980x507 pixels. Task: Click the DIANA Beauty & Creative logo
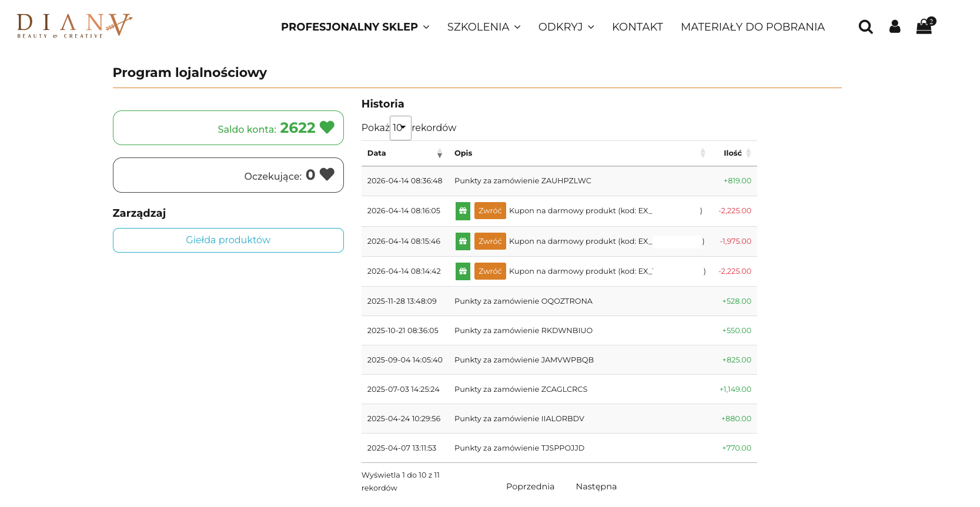coord(75,26)
